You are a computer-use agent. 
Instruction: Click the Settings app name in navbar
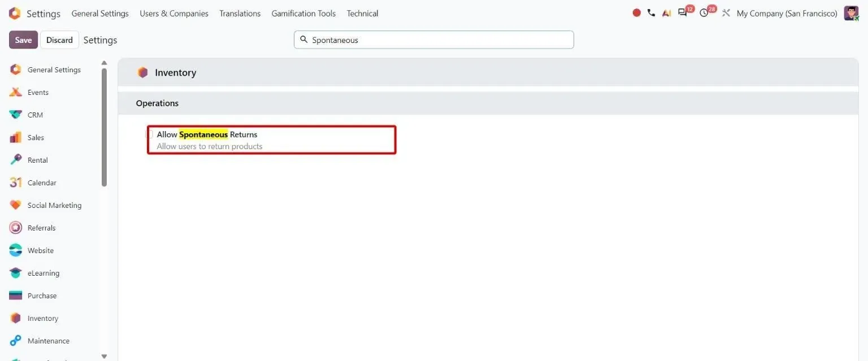pyautogui.click(x=44, y=14)
